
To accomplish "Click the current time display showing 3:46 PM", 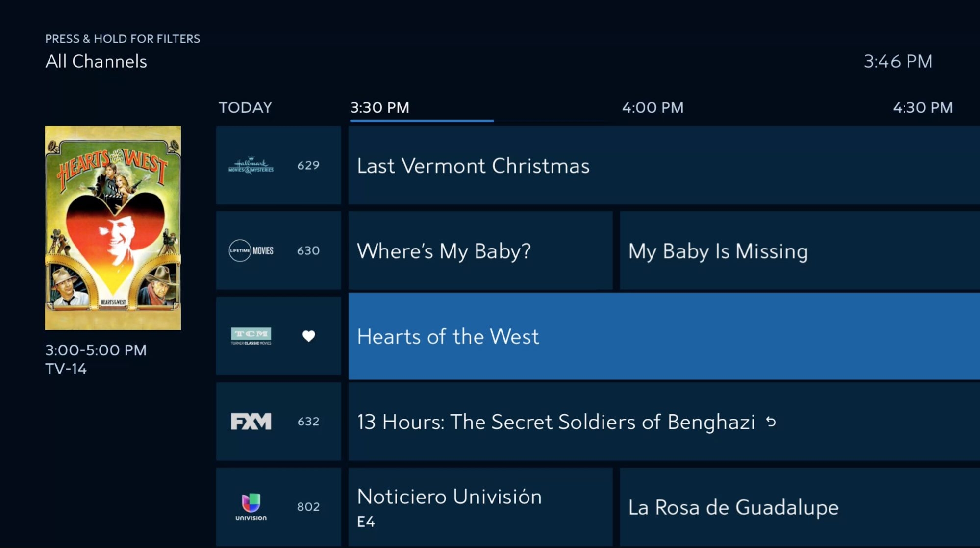I will [x=897, y=62].
